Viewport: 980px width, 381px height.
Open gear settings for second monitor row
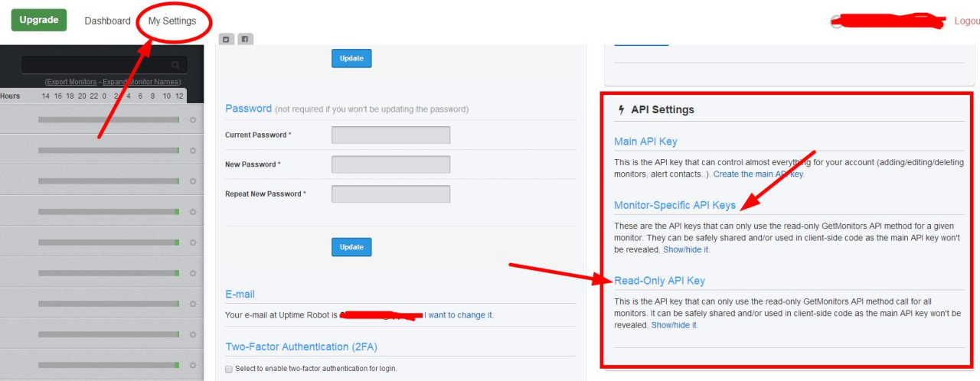pyautogui.click(x=193, y=150)
